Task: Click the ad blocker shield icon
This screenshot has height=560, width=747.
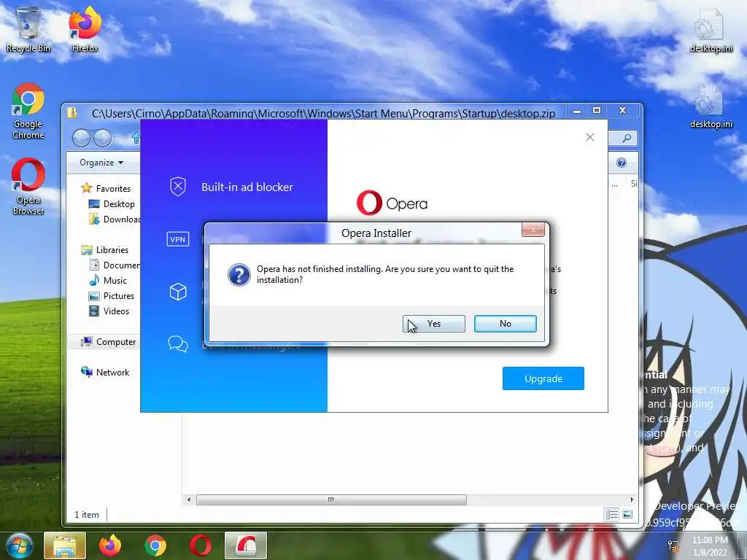Action: (178, 187)
